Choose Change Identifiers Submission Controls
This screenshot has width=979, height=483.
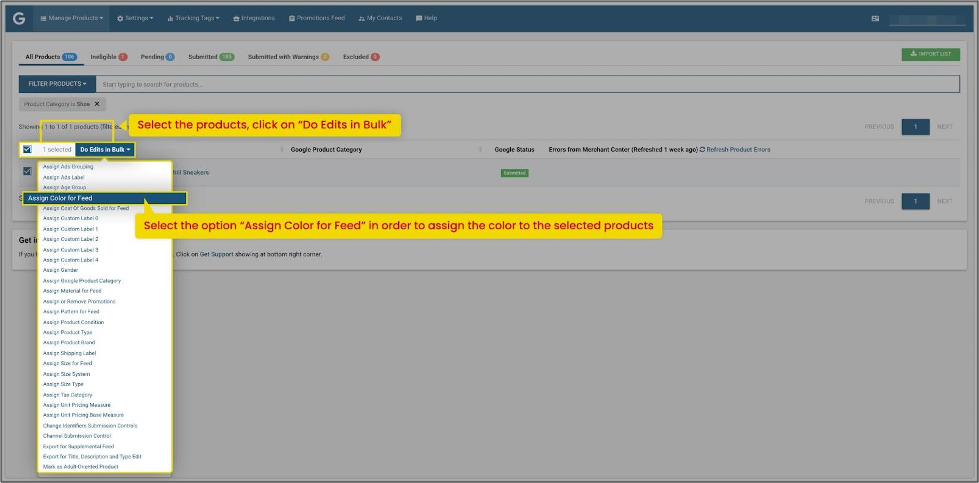(x=90, y=426)
